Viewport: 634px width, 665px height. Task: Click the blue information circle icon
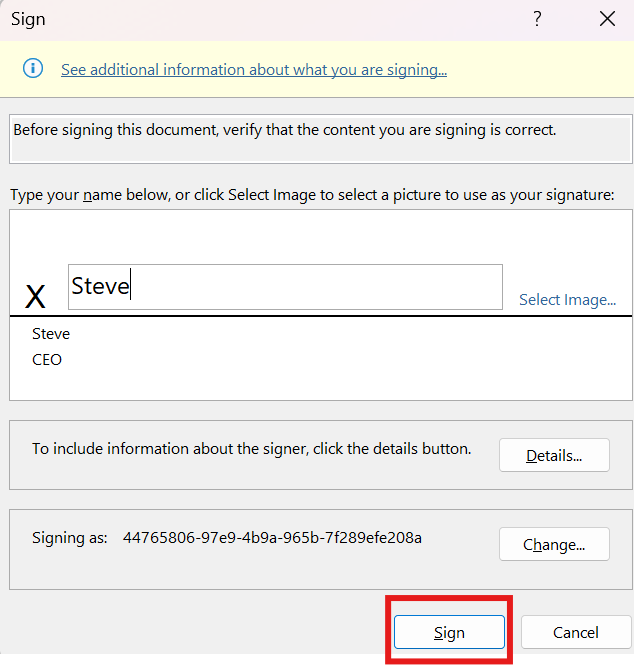33,68
